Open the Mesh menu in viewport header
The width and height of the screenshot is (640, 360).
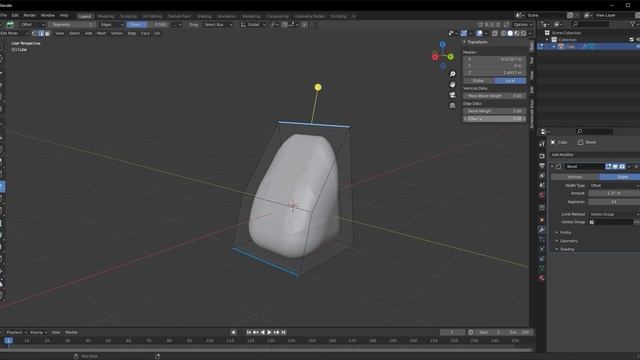[101, 33]
